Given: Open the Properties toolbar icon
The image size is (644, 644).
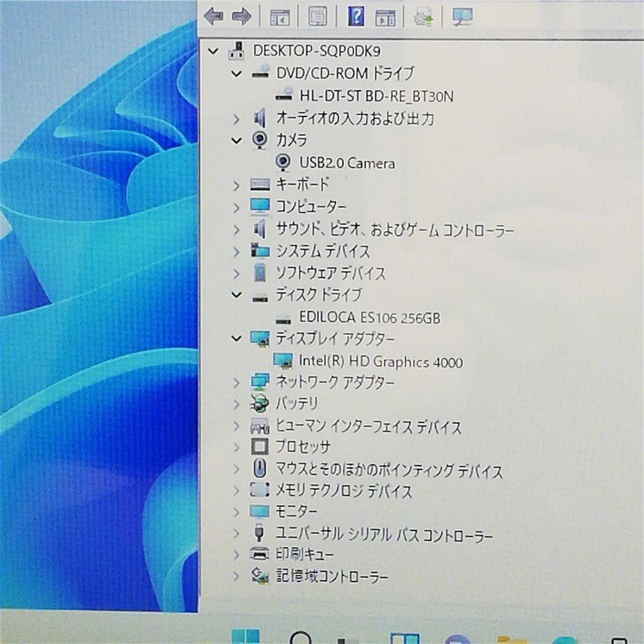Looking at the screenshot, I should (318, 17).
